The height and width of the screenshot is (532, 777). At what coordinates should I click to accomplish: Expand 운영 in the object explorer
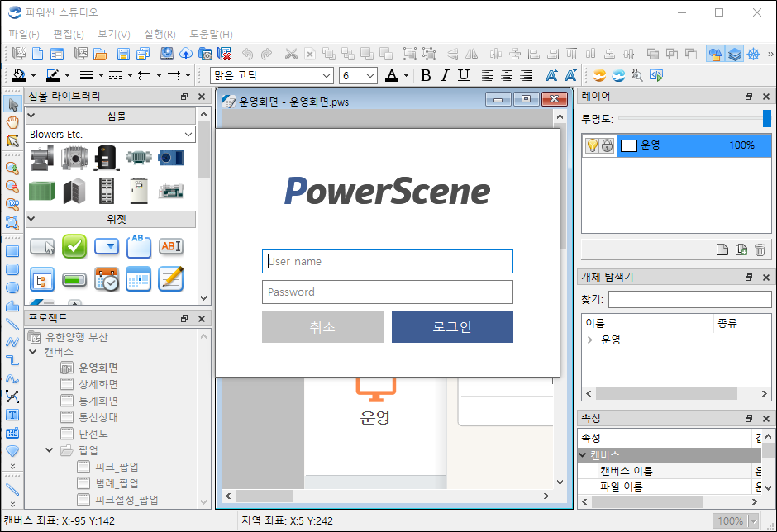pos(589,340)
